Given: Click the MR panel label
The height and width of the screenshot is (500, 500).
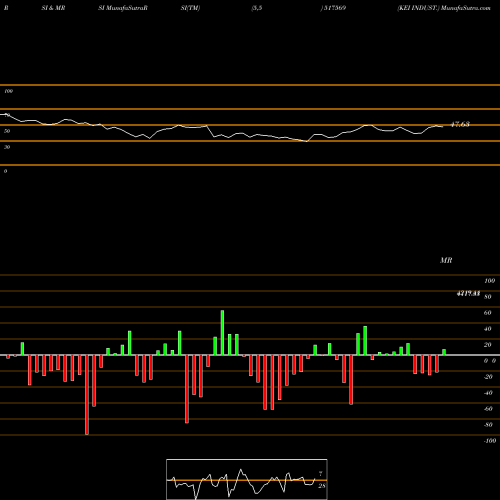Looking at the screenshot, I should 446,260.
